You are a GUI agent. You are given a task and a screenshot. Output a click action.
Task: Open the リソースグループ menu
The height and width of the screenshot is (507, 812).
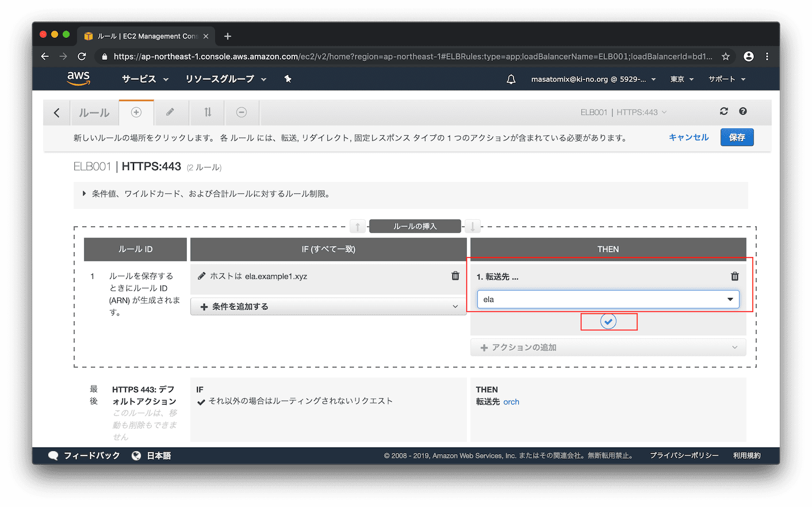[226, 79]
